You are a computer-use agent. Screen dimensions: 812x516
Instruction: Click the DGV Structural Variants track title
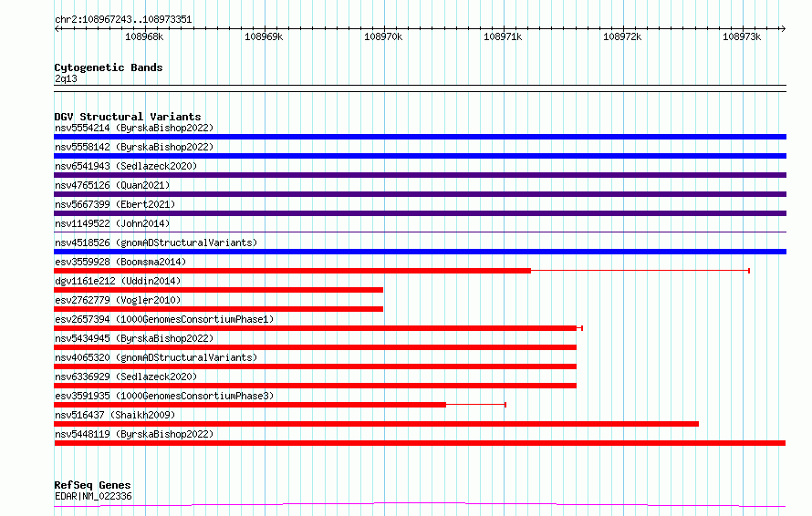coord(128,117)
